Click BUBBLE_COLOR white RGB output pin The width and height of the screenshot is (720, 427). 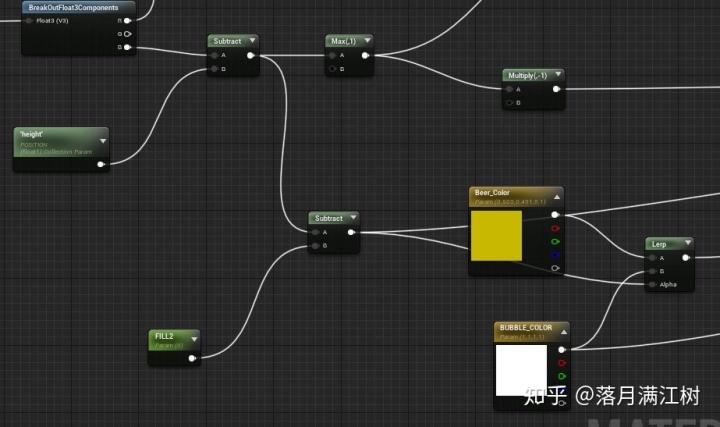(x=561, y=350)
